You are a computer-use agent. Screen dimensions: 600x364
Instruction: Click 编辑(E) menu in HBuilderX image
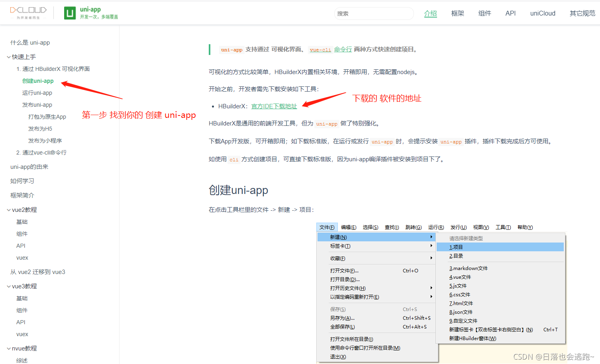tap(349, 227)
